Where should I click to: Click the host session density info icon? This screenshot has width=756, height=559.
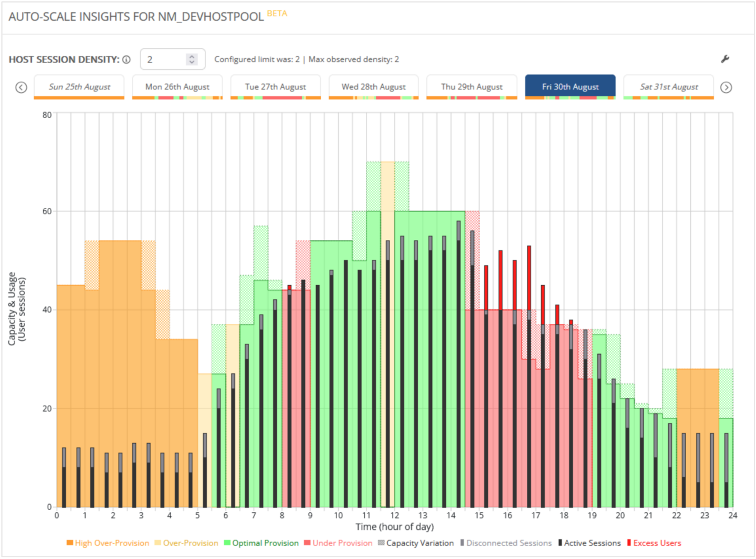click(126, 60)
